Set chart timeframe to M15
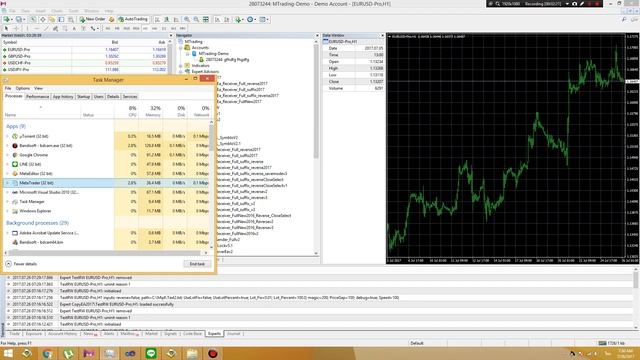 point(127,29)
